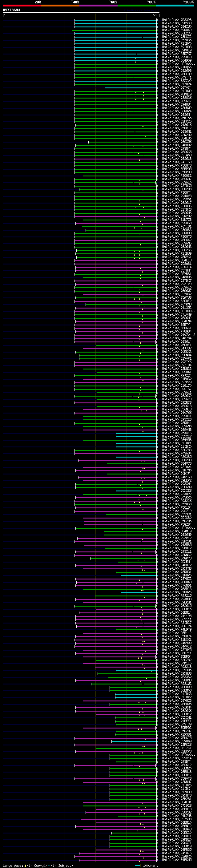197x868 pixels.
Task: Select hit label UniRef100_Q84XW0
Action: tap(176, 26)
